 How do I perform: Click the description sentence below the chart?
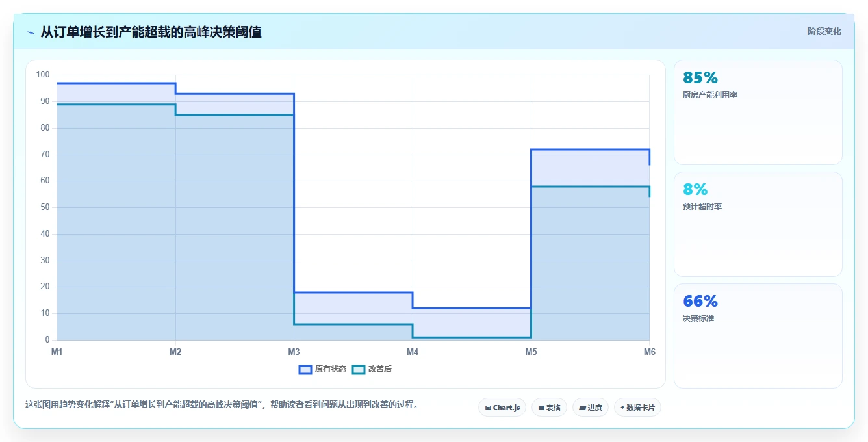tap(222, 404)
